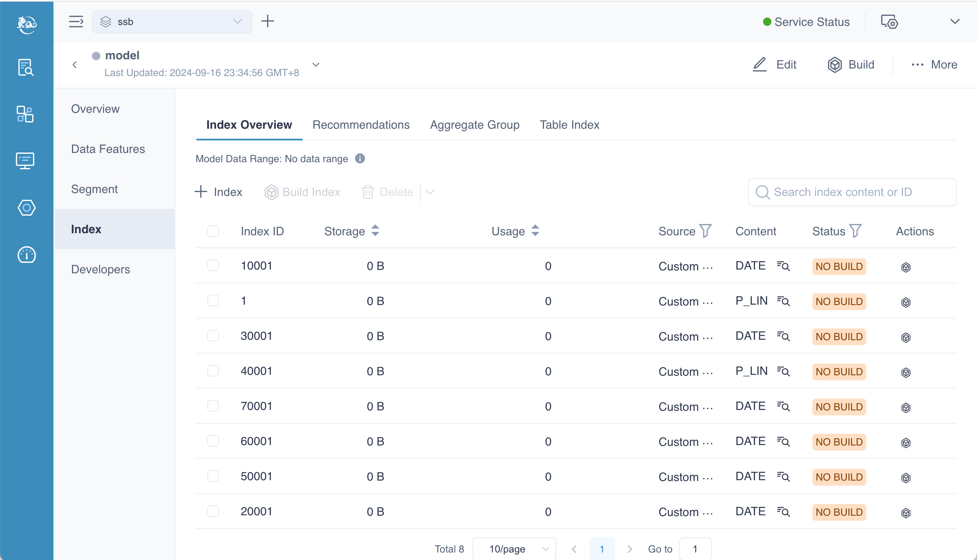Viewport: 977px width, 560px height.
Task: Collapse the navigation menu hamburger icon
Action: tap(76, 22)
